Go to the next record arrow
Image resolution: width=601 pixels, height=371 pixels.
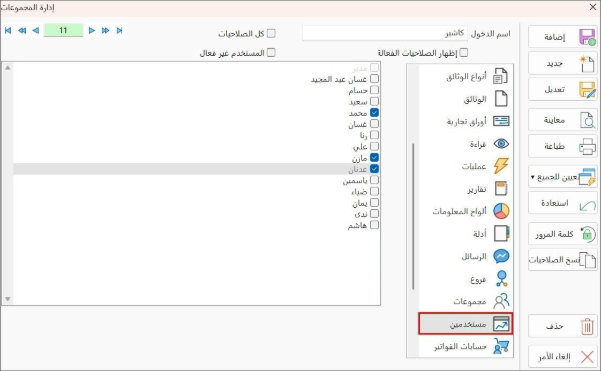pyautogui.click(x=92, y=31)
